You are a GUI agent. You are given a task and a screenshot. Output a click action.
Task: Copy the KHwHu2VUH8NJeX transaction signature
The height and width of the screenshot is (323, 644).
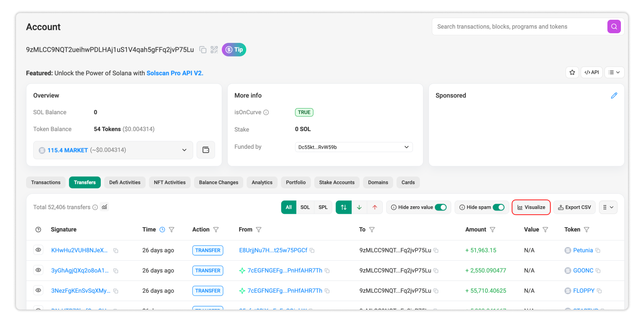coord(116,250)
